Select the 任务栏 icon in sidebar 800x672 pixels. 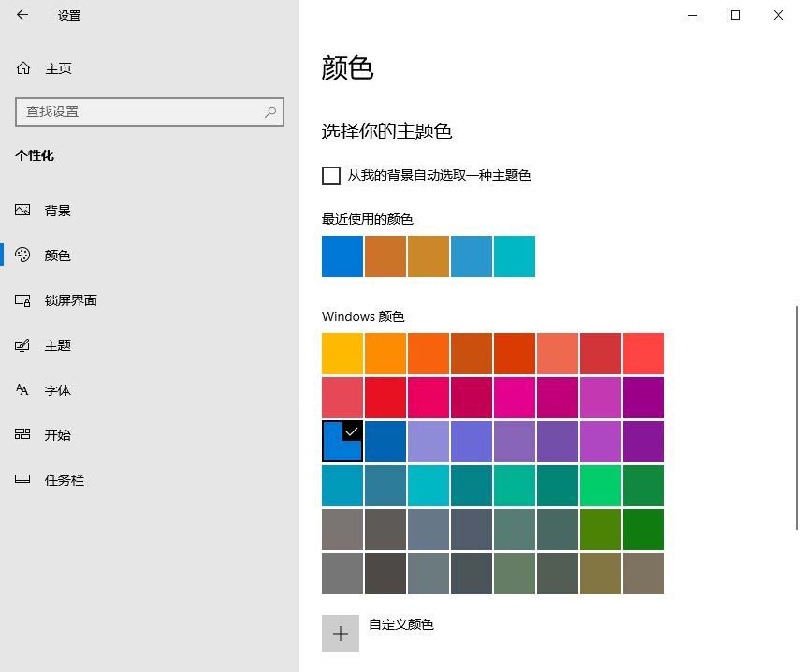[x=22, y=480]
